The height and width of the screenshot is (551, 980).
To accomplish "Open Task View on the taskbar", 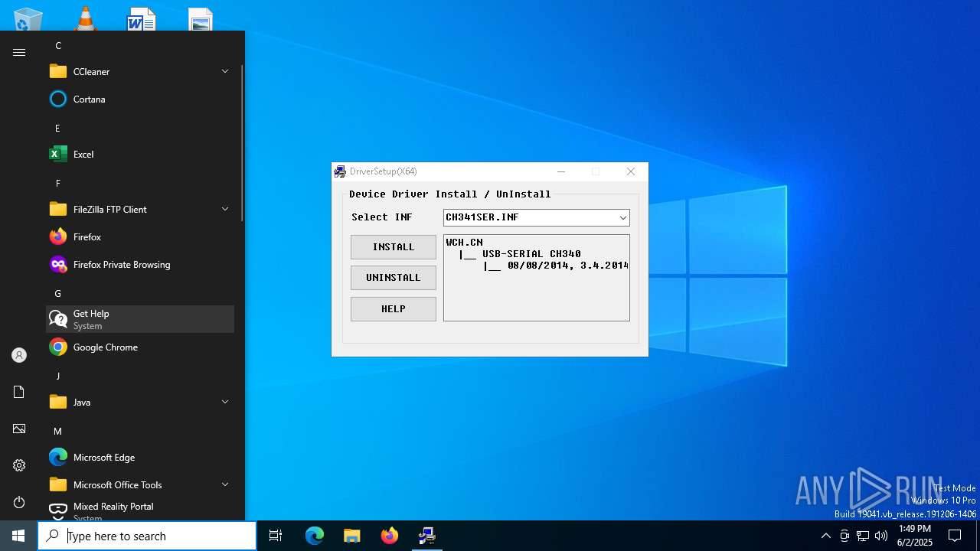I will point(276,536).
